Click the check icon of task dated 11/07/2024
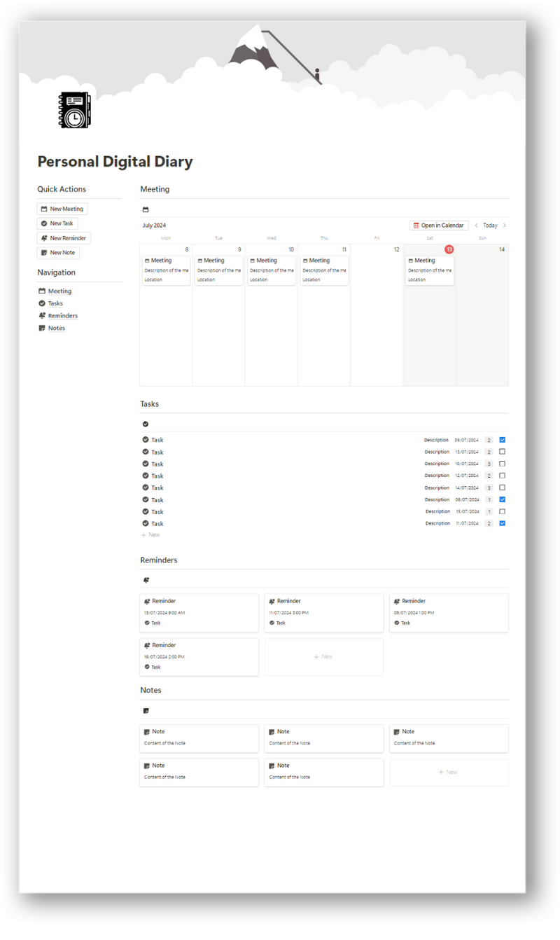Image resolution: width=560 pixels, height=940 pixels. pyautogui.click(x=146, y=523)
